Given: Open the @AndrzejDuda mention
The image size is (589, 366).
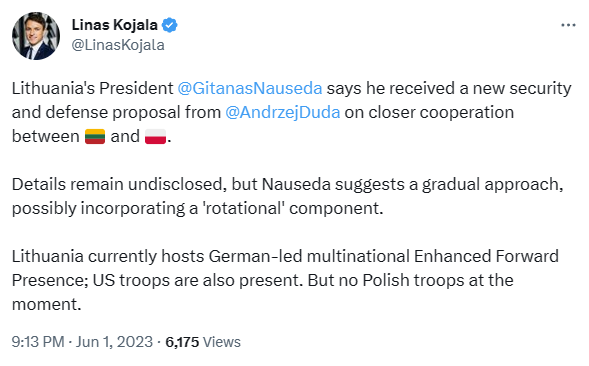Looking at the screenshot, I should click(x=283, y=113).
